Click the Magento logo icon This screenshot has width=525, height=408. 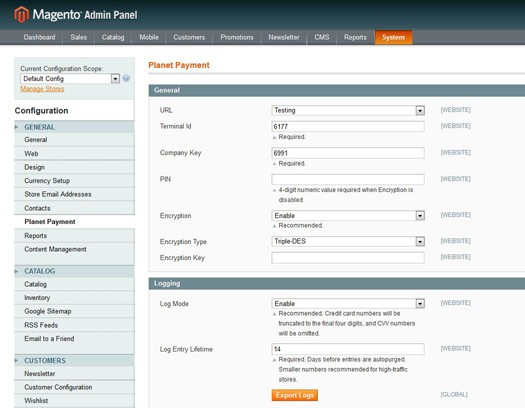[21, 14]
